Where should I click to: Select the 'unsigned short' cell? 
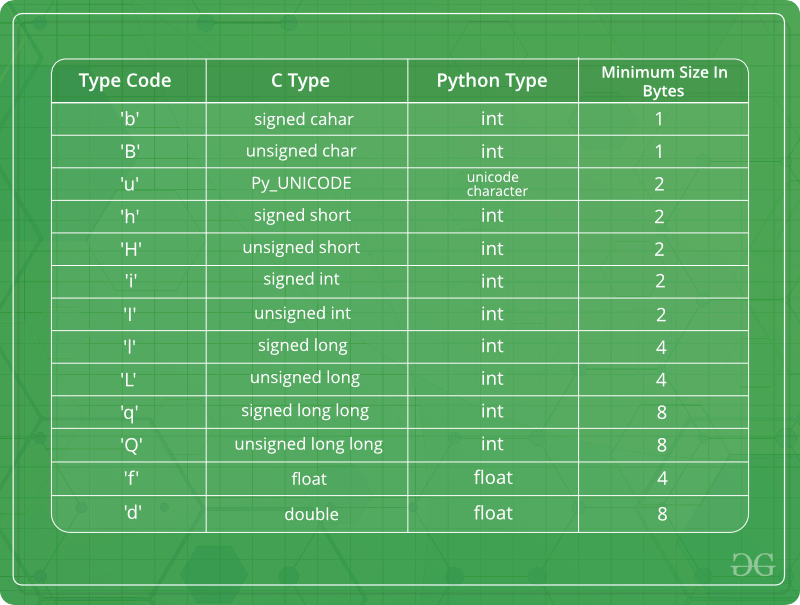(x=301, y=248)
